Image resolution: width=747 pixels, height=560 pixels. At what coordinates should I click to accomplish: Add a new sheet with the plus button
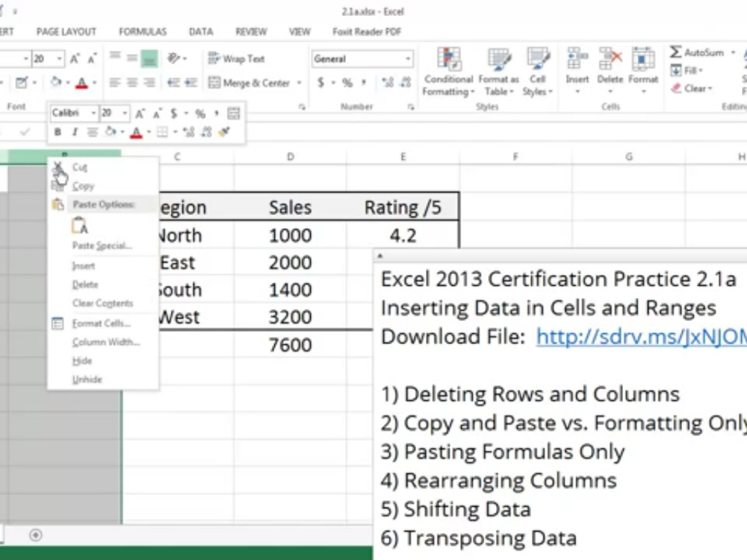point(35,535)
